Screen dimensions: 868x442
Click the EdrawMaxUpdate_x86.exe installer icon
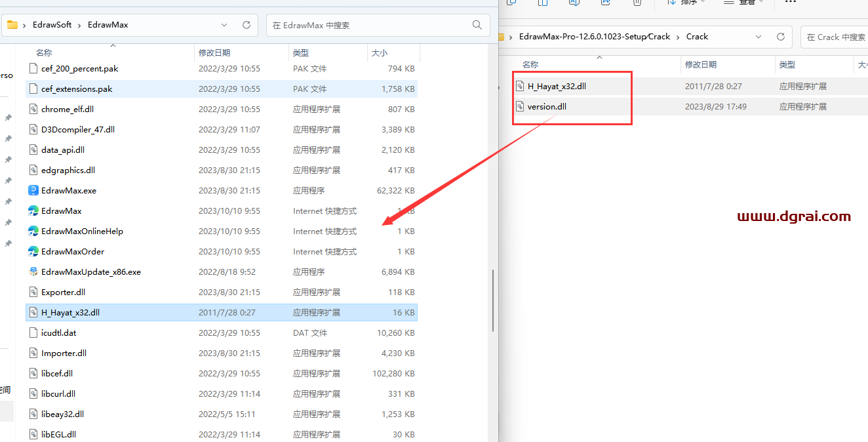(34, 272)
